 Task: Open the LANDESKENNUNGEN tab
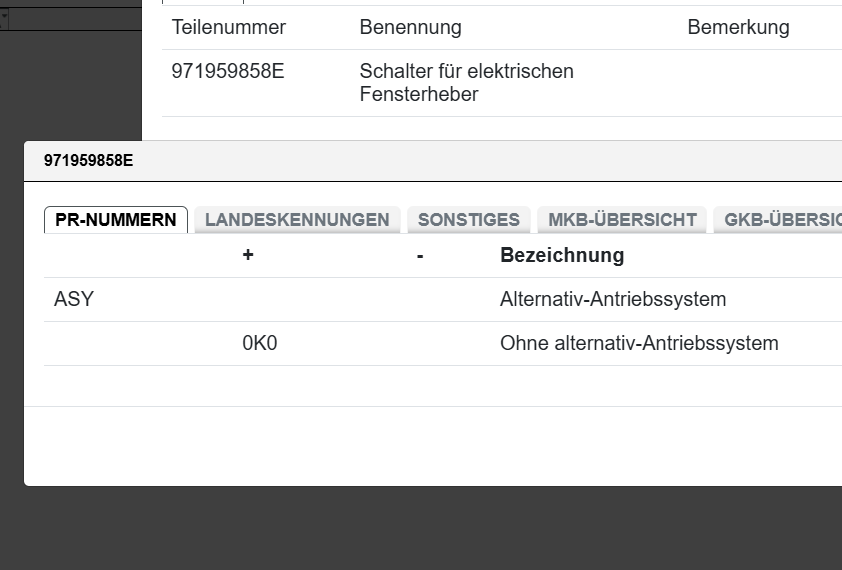297,220
